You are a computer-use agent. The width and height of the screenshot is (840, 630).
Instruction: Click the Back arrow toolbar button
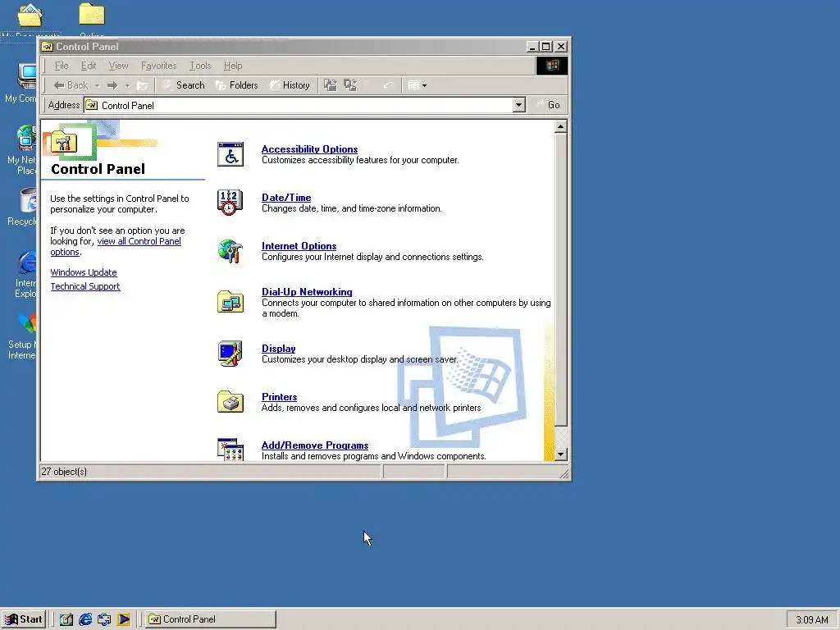pyautogui.click(x=71, y=85)
